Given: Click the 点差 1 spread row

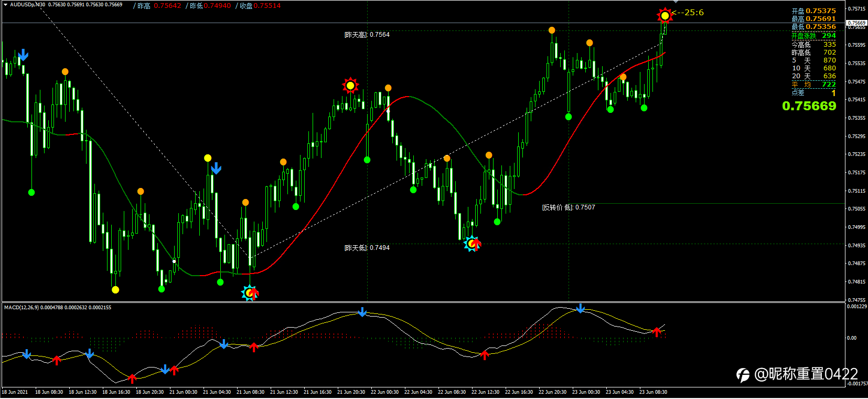Looking at the screenshot, I should [x=814, y=93].
